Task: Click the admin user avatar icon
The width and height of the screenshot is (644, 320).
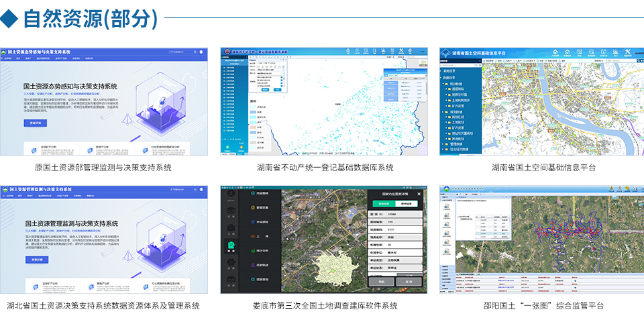Action: (230, 193)
